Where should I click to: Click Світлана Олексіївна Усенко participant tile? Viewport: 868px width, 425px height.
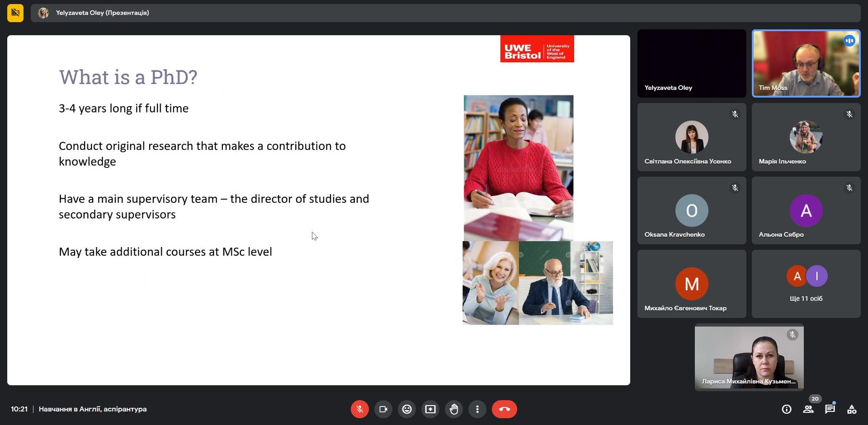[x=692, y=137]
